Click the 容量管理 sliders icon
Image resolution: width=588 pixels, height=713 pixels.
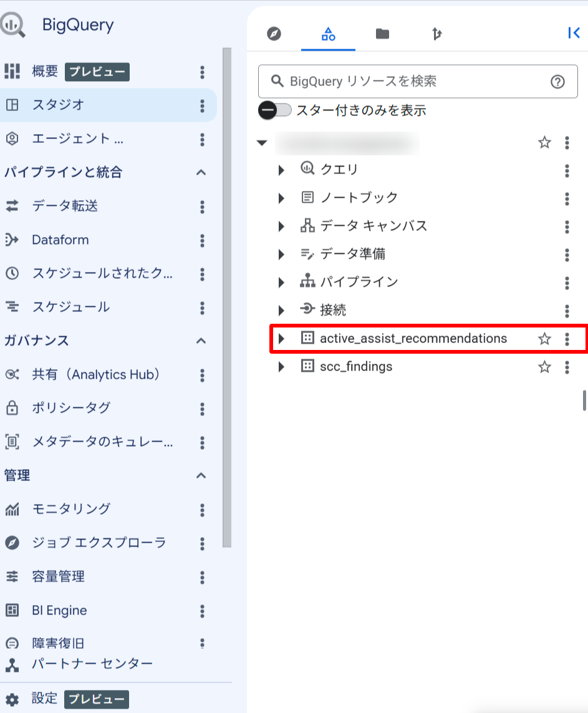pos(12,576)
